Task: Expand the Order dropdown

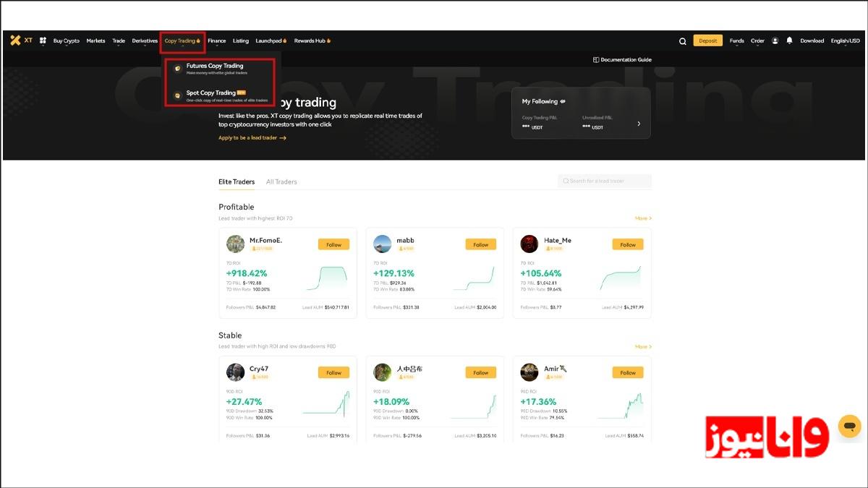Action: 757,40
